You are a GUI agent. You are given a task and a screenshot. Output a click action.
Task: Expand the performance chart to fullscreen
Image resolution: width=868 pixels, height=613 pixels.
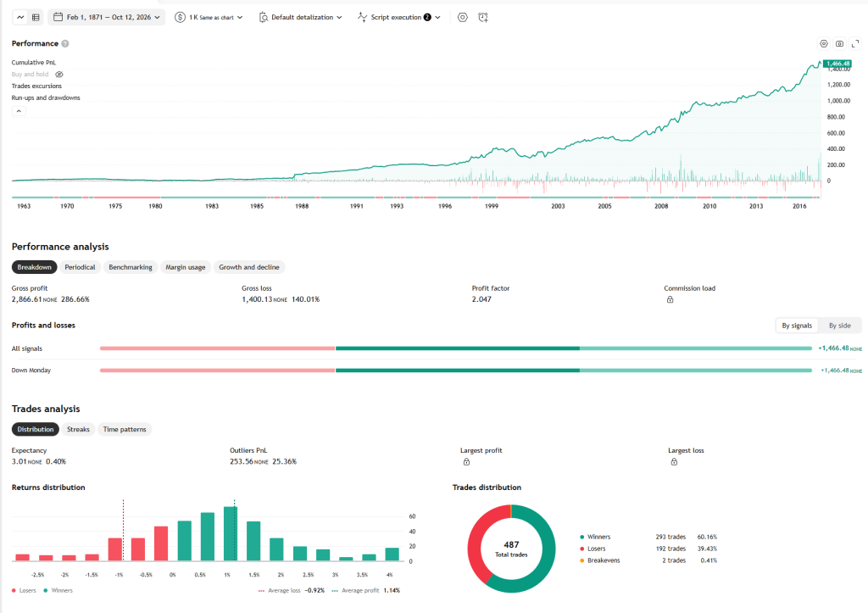coord(854,44)
